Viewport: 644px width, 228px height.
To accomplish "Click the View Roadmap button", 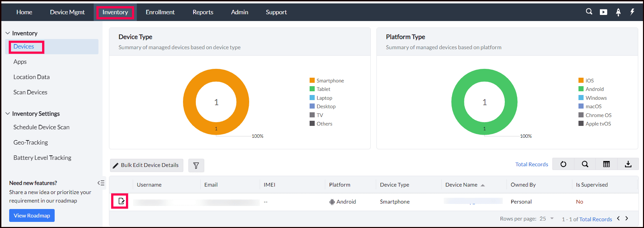I will 32,215.
